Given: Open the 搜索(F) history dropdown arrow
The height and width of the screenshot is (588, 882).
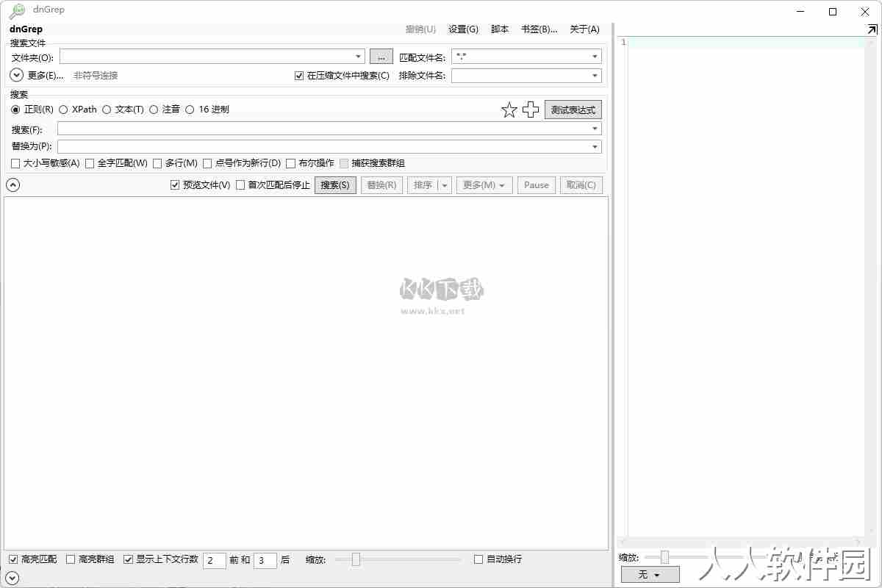Looking at the screenshot, I should point(595,129).
